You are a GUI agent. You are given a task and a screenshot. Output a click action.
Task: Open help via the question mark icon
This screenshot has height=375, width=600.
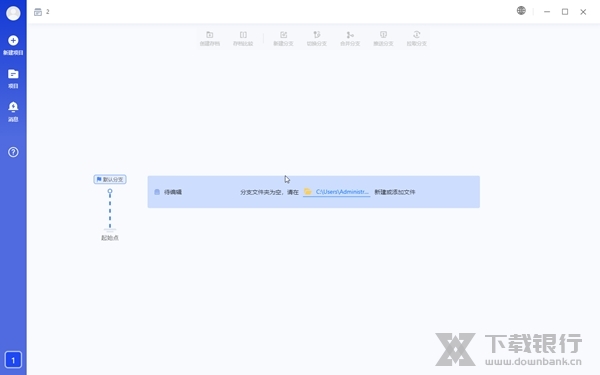[13, 152]
